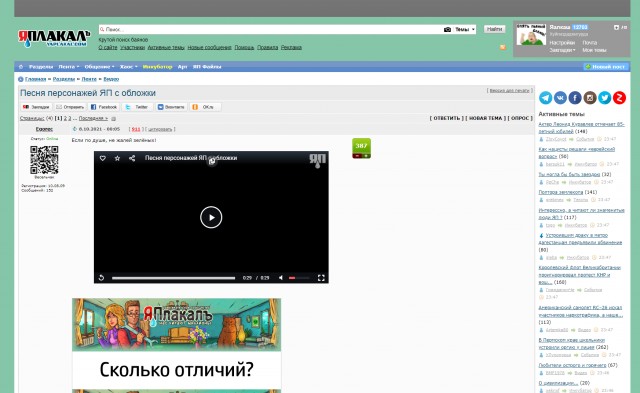The width and height of the screenshot is (640, 393).
Task: Open Настройки in the user panel
Action: (562, 42)
